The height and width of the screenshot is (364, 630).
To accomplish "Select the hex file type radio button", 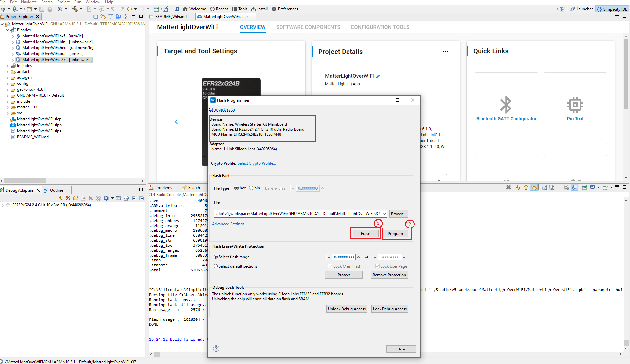I will tap(236, 188).
